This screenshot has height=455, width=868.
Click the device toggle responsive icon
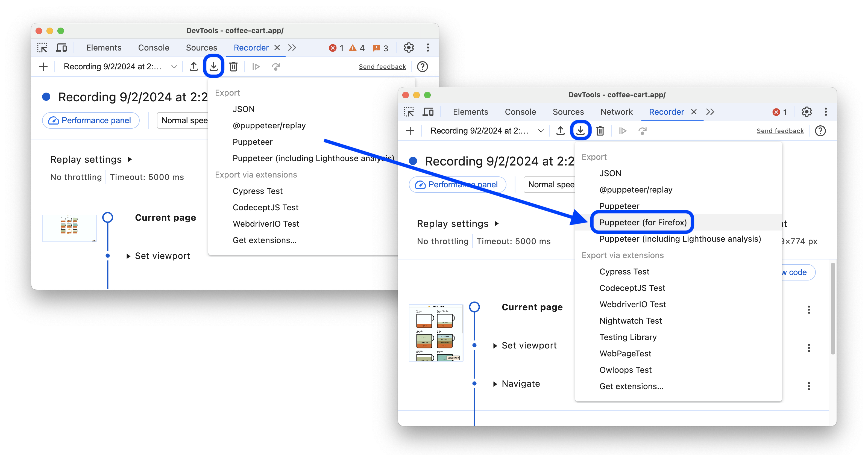61,47
